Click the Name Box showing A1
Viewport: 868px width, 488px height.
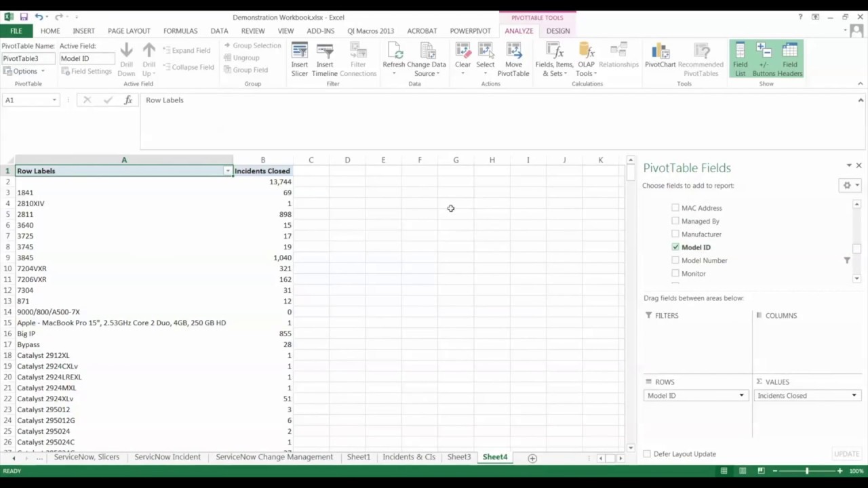point(27,100)
